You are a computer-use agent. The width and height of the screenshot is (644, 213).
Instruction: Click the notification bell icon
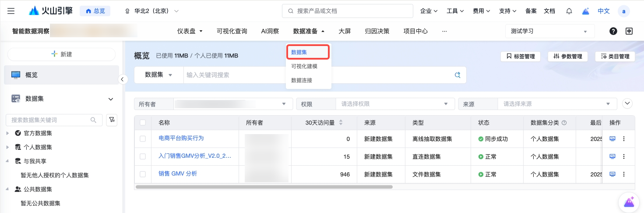point(569,11)
